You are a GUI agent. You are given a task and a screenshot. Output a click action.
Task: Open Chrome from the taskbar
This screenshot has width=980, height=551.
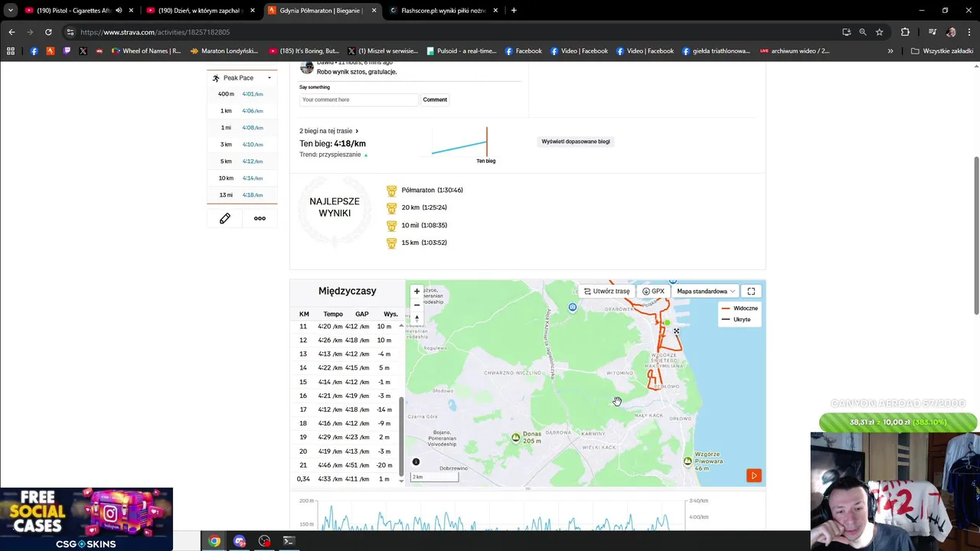click(214, 541)
